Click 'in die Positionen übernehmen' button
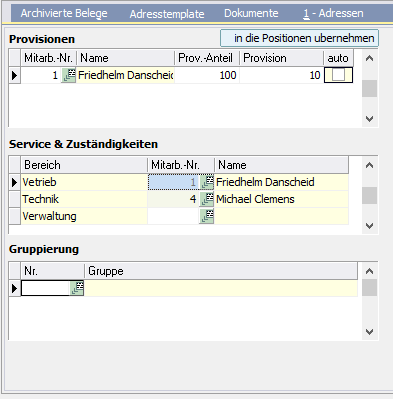This screenshot has height=399, width=393. tap(299, 38)
